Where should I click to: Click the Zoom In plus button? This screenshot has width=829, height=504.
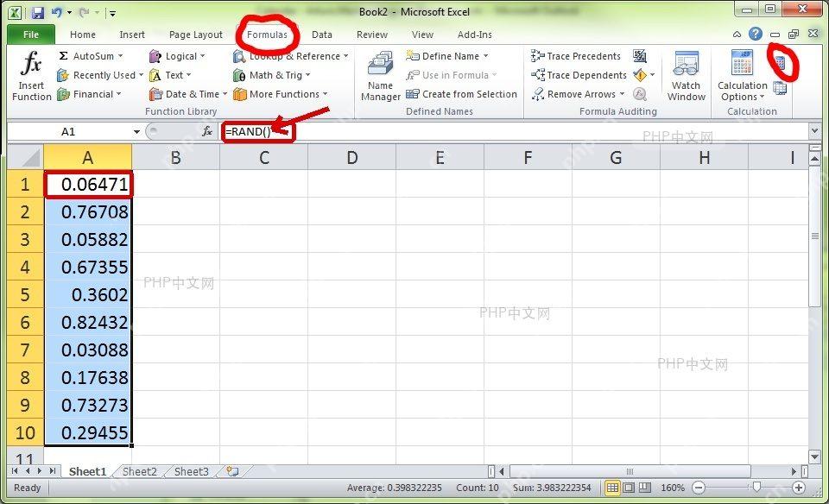[x=798, y=488]
